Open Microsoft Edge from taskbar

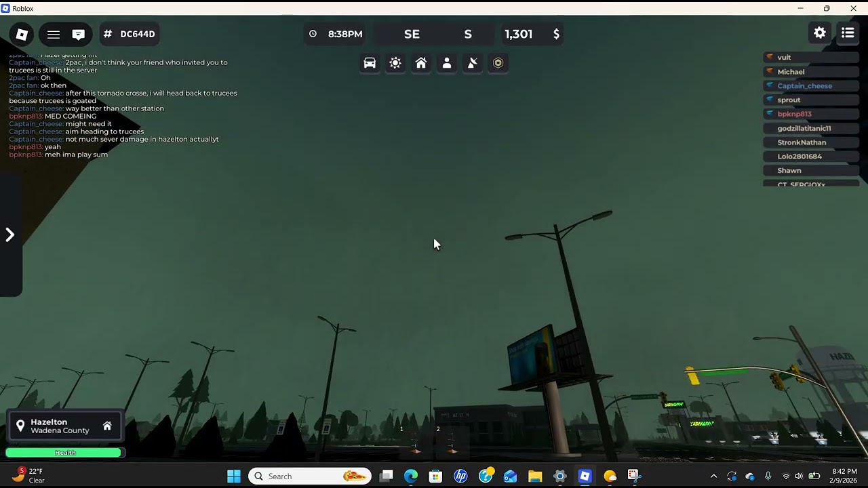(x=411, y=476)
